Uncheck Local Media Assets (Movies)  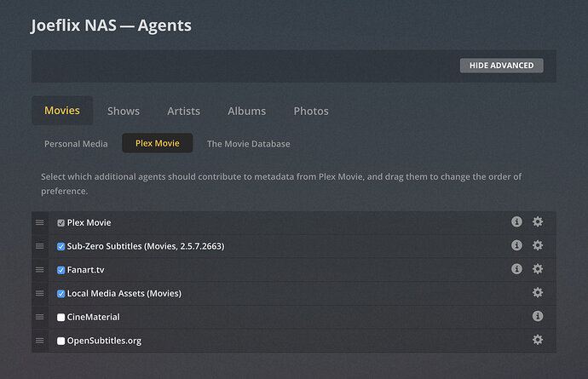(61, 294)
